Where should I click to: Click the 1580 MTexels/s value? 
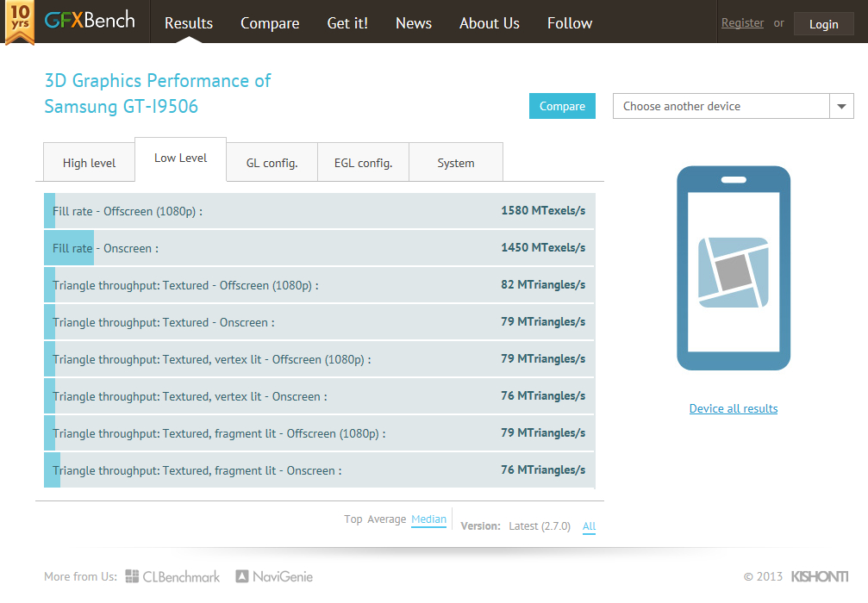pos(543,211)
